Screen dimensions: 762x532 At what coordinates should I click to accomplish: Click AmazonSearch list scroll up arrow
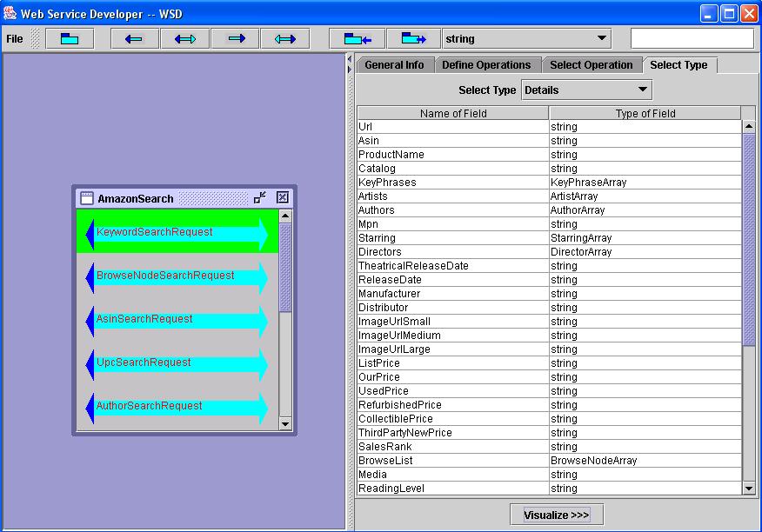(x=285, y=216)
